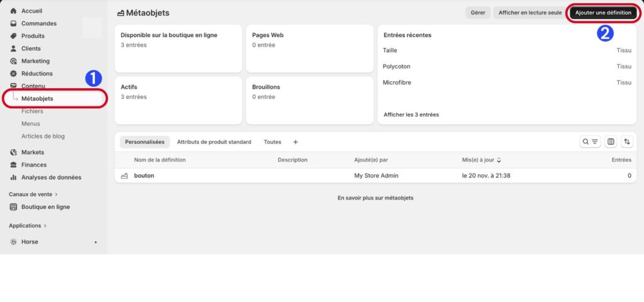Click the Description column header

[292, 160]
